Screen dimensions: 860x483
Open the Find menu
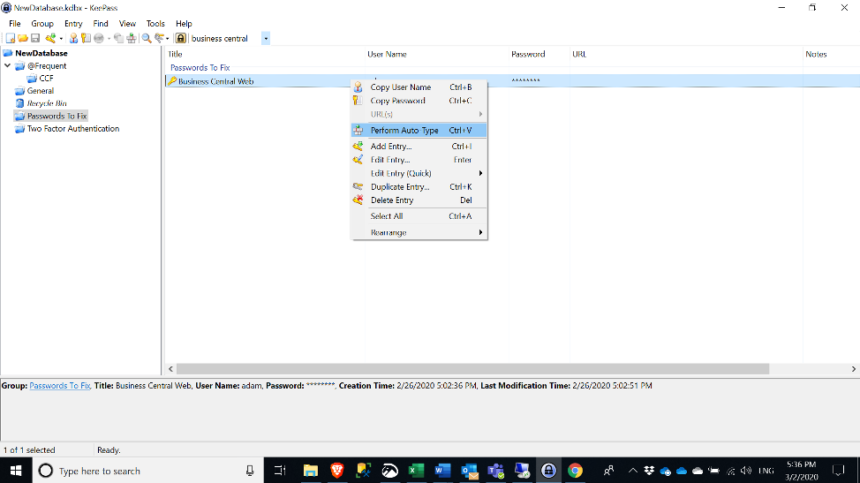pyautogui.click(x=100, y=24)
